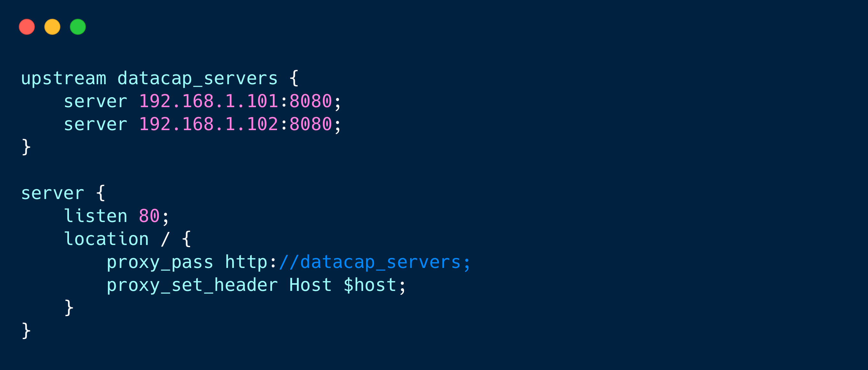This screenshot has width=868, height=370.
Task: Click the red close dot
Action: click(x=27, y=27)
